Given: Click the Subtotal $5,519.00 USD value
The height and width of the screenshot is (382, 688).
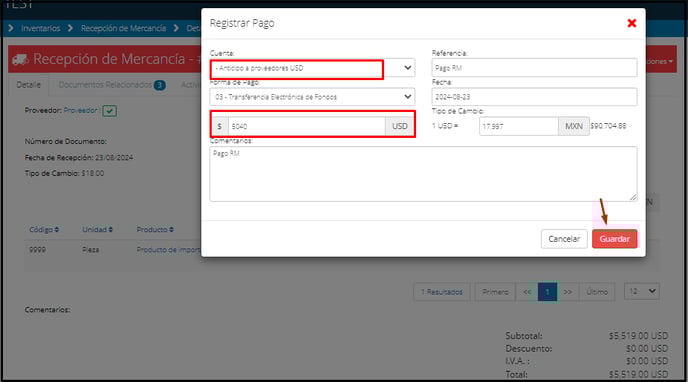Looking at the screenshot, I should click(638, 336).
